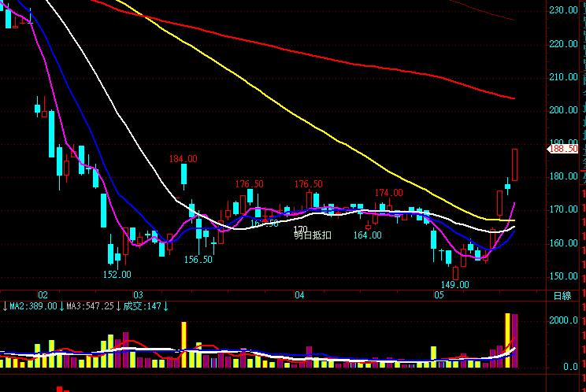The width and height of the screenshot is (586, 392).
Task: Click the 180.00 price axis label
Action: (x=563, y=176)
